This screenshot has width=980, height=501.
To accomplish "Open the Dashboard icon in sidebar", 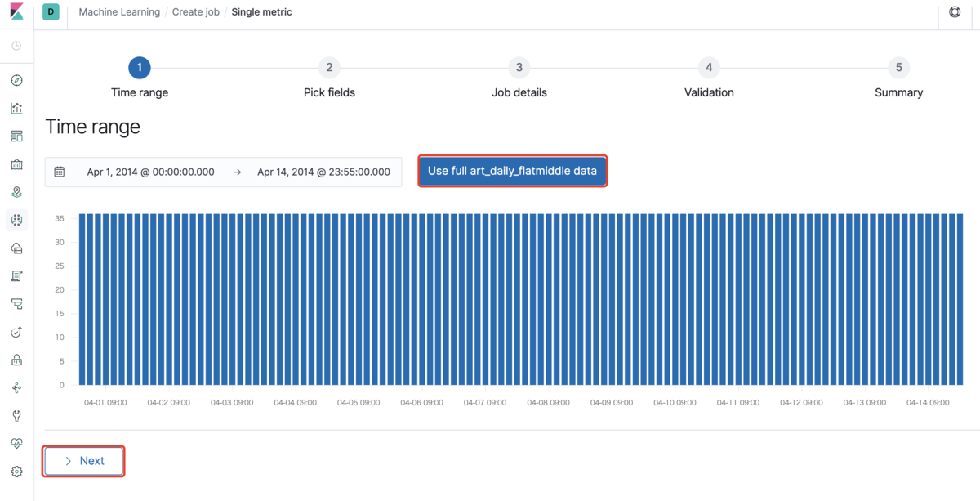I will click(16, 136).
